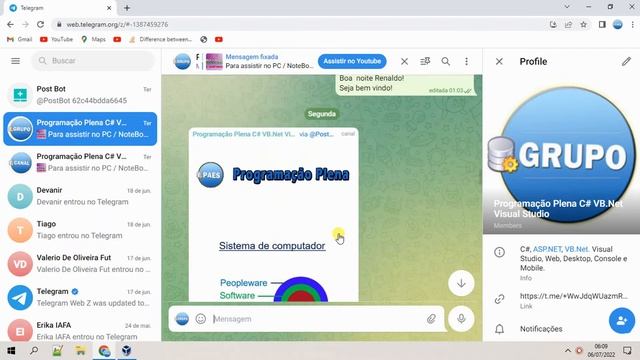
Task: Dismiss the pinned message with X
Action: click(x=404, y=61)
